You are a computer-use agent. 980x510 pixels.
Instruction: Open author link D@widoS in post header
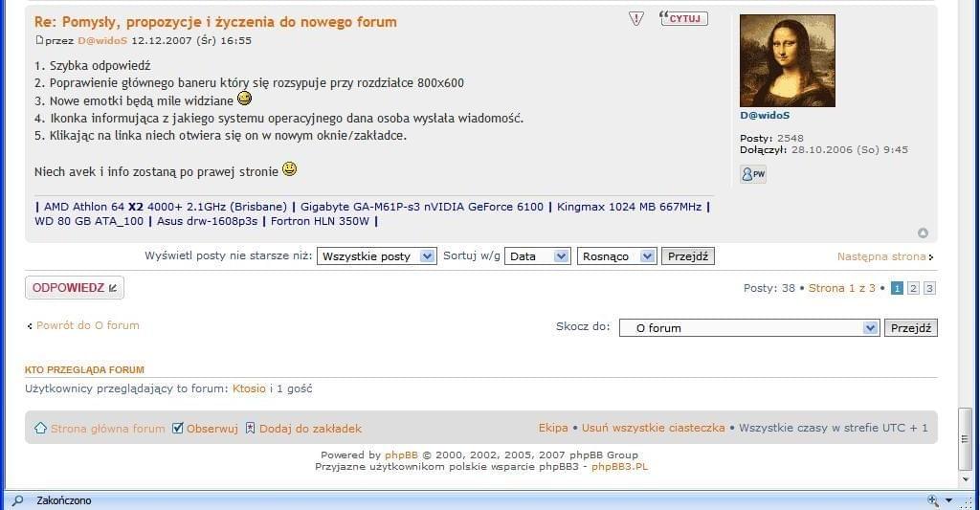102,40
